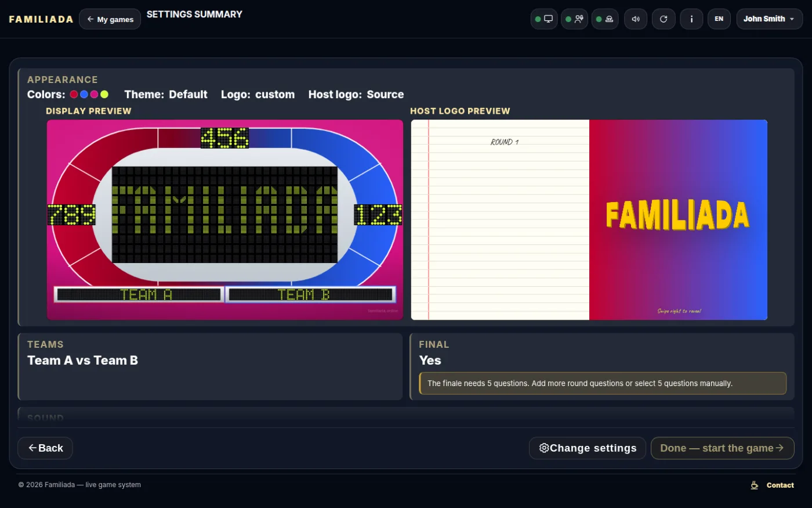
Task: Click the refresh icon in header
Action: (x=664, y=19)
